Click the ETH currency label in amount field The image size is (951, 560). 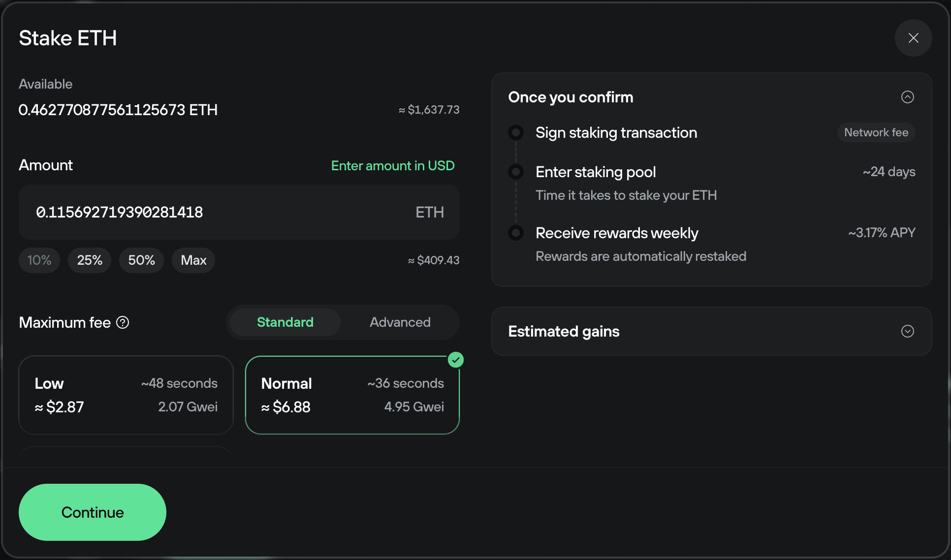click(429, 212)
